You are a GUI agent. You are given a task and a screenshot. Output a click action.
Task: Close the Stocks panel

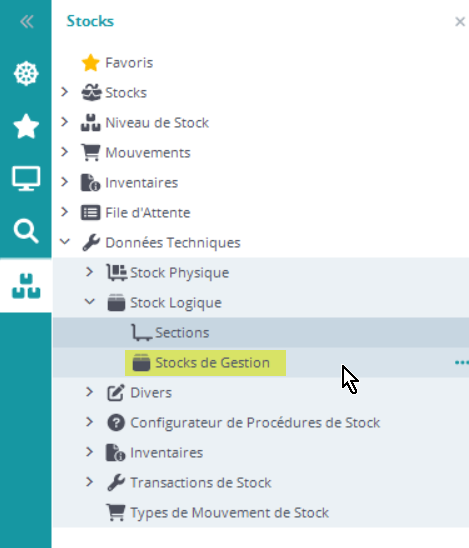click(460, 22)
